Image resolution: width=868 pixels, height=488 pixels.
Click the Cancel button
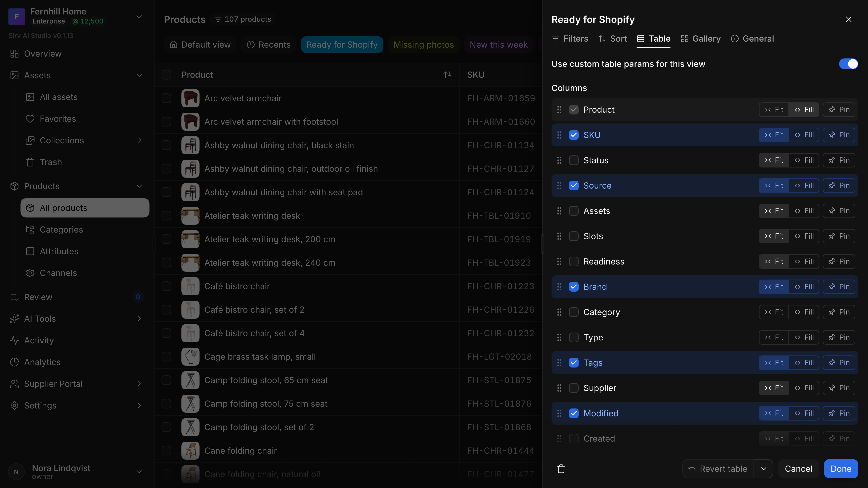[799, 469]
